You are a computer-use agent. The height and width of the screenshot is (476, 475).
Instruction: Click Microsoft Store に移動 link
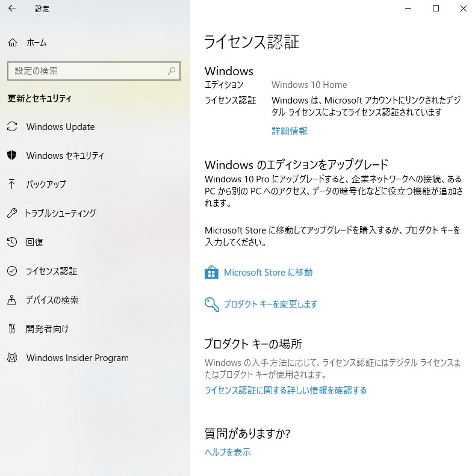point(268,273)
